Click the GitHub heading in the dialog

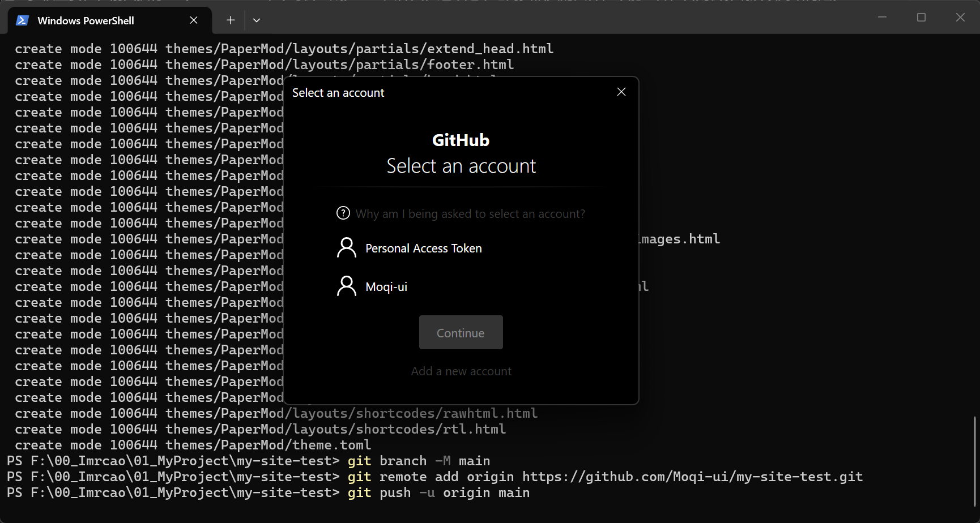coord(461,140)
